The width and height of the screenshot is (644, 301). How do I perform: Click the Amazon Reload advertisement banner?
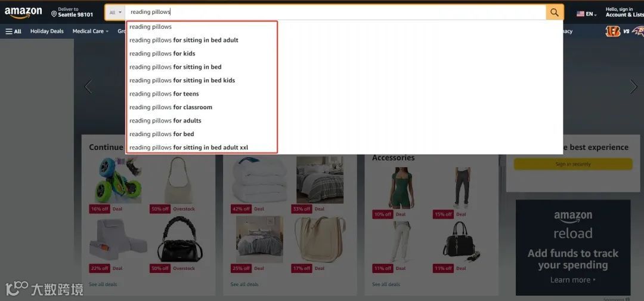pos(573,247)
